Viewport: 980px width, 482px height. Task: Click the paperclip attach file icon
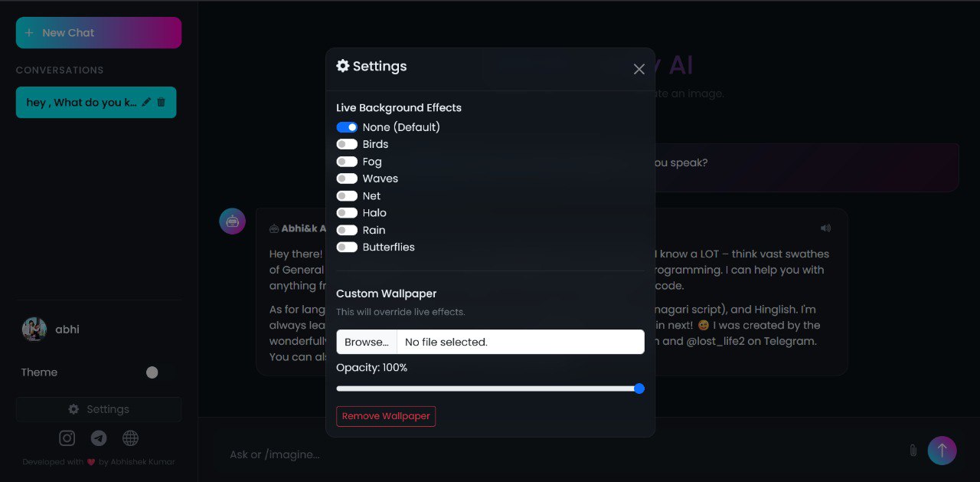coord(913,451)
